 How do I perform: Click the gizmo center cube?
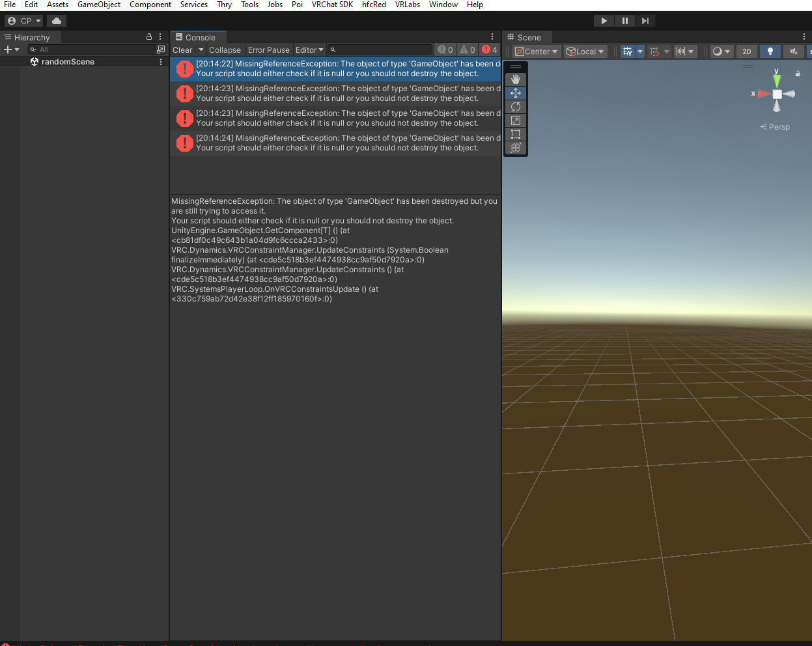[777, 94]
